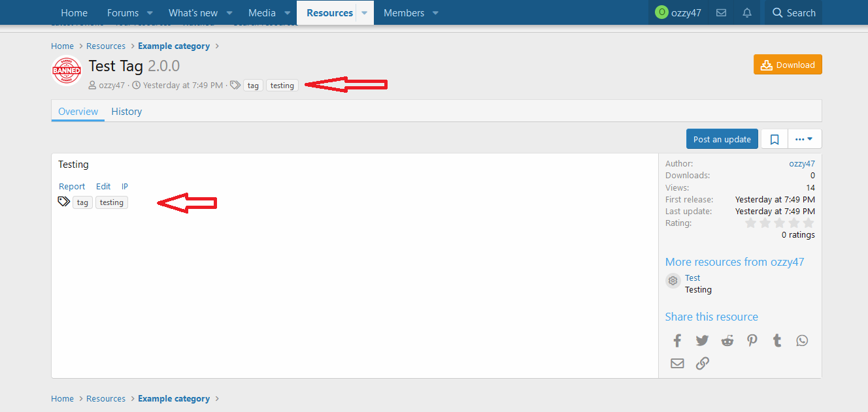Open Search in navigation bar

[x=793, y=12]
